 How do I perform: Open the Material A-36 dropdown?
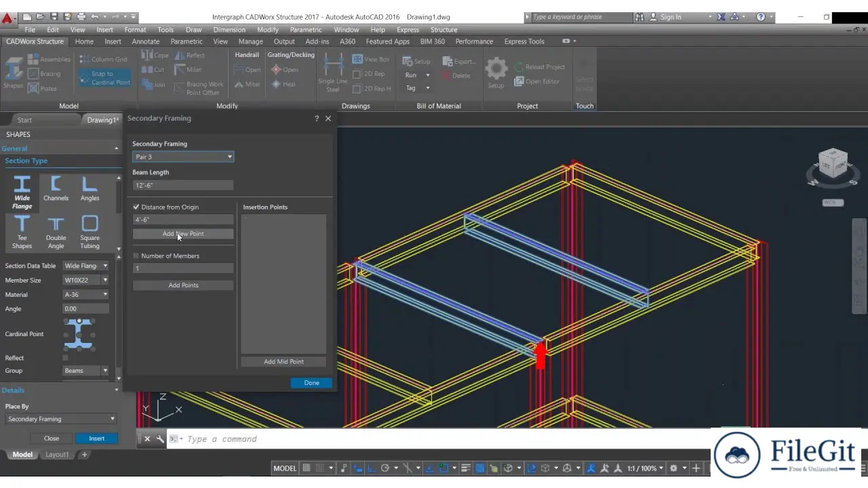[x=86, y=294]
